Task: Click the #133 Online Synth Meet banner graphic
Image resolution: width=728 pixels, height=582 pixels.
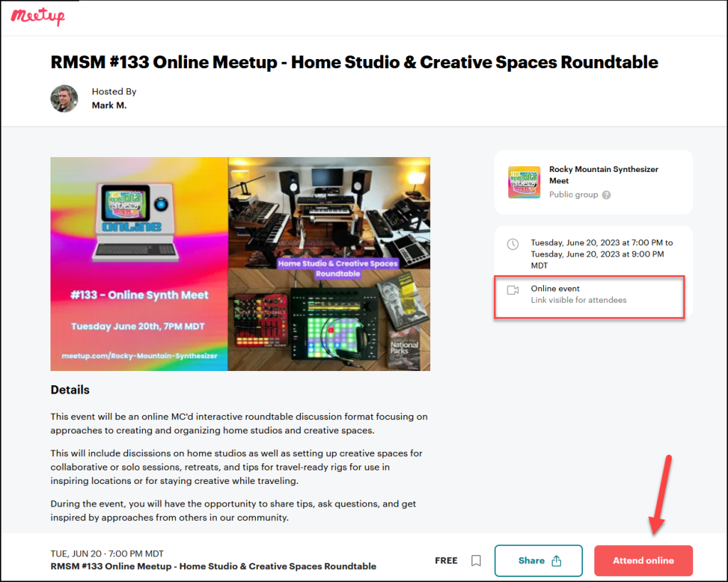Action: coord(139,264)
